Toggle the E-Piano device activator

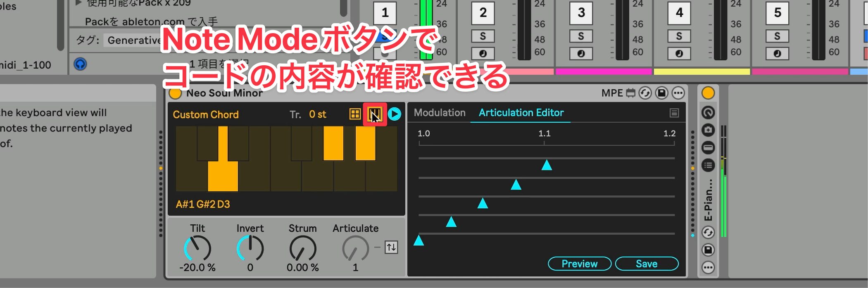coord(708,93)
